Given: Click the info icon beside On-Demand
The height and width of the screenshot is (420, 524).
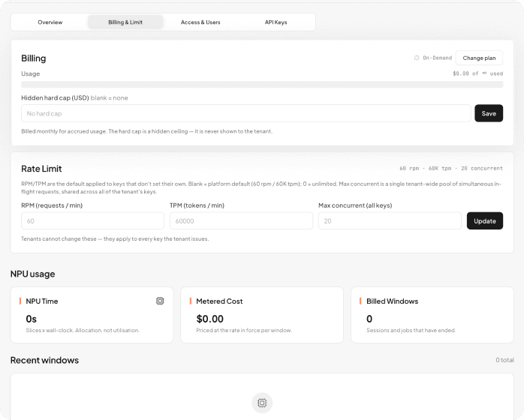Looking at the screenshot, I should 417,58.
